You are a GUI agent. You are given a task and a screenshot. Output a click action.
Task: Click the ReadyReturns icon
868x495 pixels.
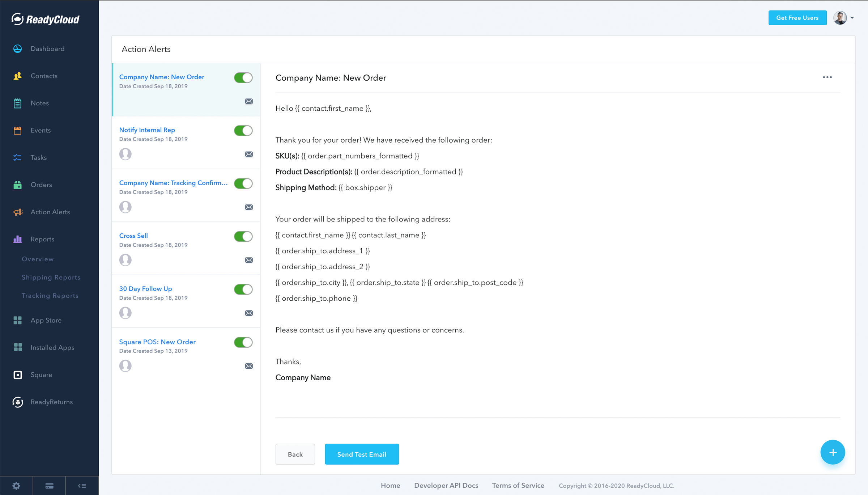[x=17, y=402]
